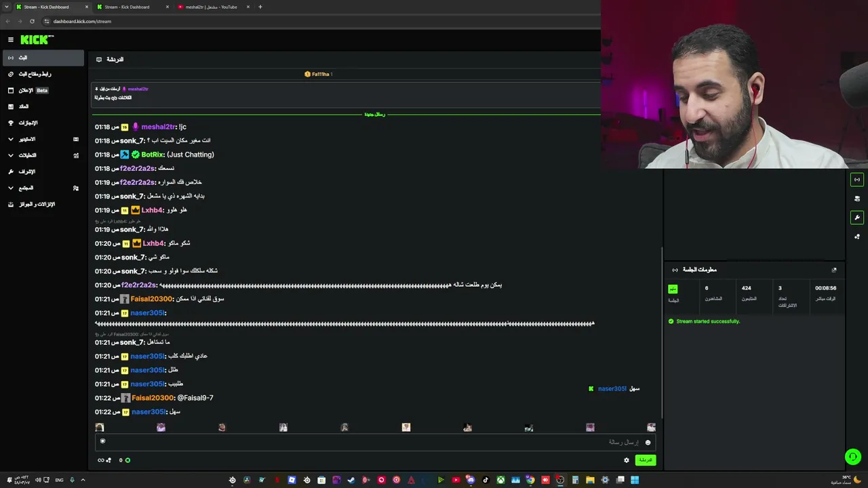Open the Windows Start button in taskbar
The image size is (868, 488).
pyautogui.click(x=635, y=480)
